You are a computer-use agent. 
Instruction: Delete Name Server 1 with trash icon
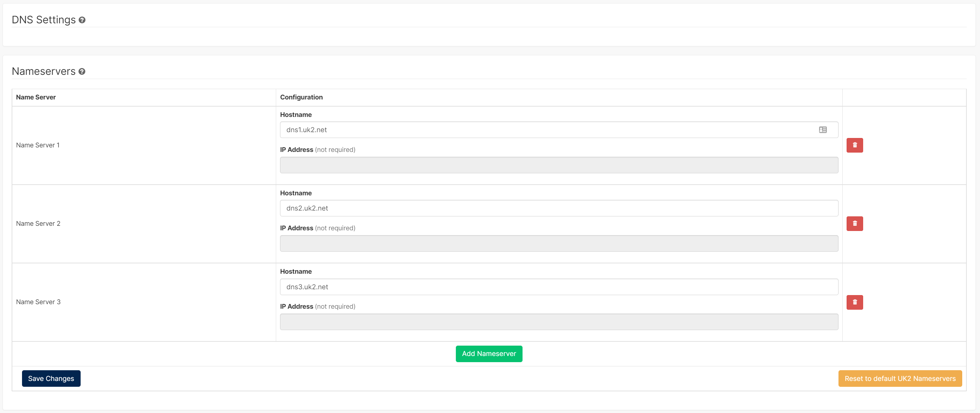(854, 145)
